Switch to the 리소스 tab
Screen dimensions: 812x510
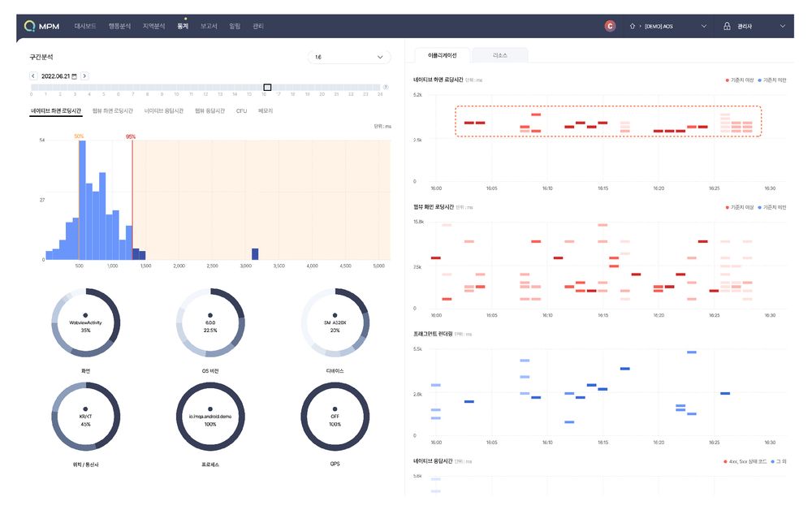pyautogui.click(x=500, y=55)
